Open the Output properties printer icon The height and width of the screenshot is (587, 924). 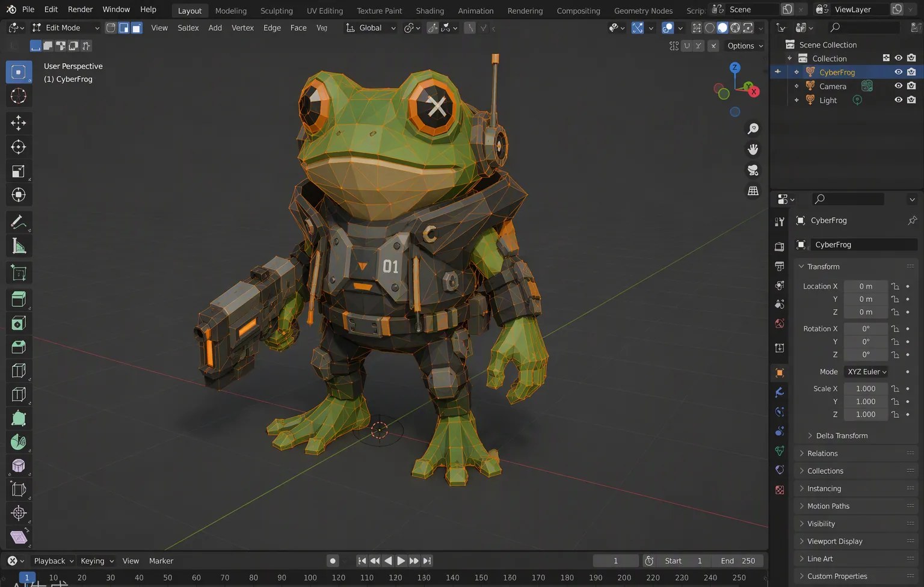pyautogui.click(x=780, y=266)
